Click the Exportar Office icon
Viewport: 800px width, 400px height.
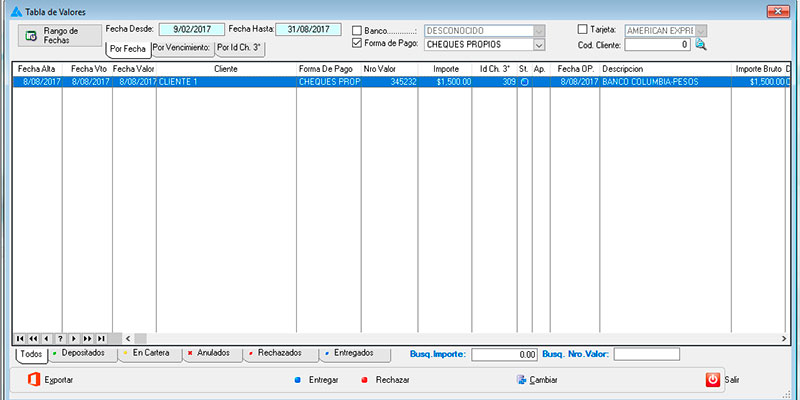coord(32,380)
